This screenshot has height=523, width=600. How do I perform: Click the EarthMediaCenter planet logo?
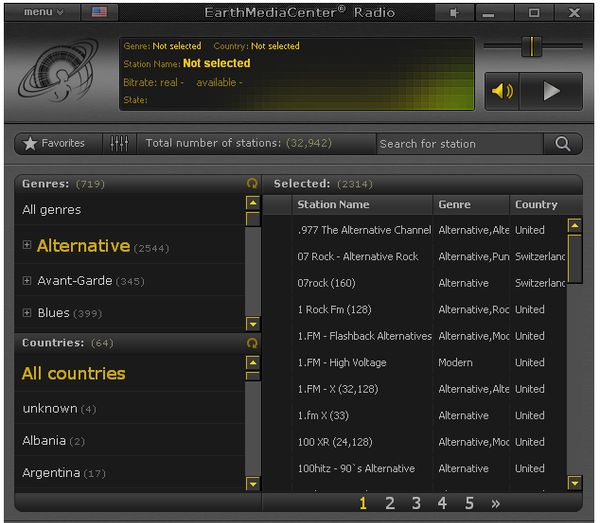point(58,71)
